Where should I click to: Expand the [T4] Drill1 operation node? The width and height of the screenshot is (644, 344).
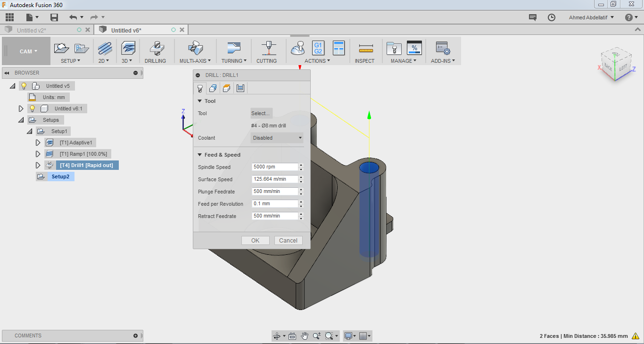tap(38, 165)
